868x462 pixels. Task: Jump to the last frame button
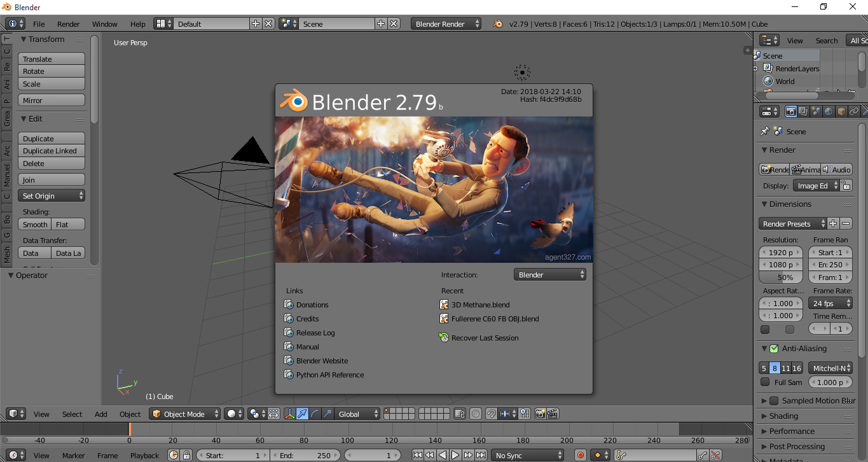(x=481, y=456)
